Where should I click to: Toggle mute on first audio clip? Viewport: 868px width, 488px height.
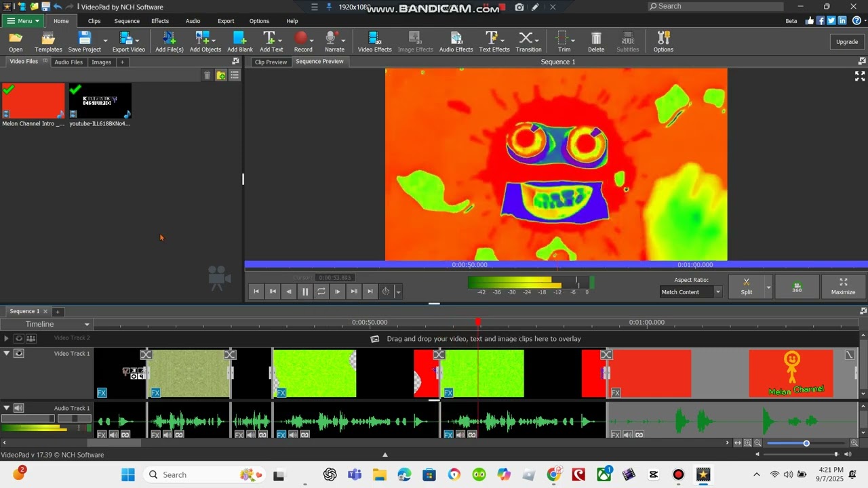[113, 434]
